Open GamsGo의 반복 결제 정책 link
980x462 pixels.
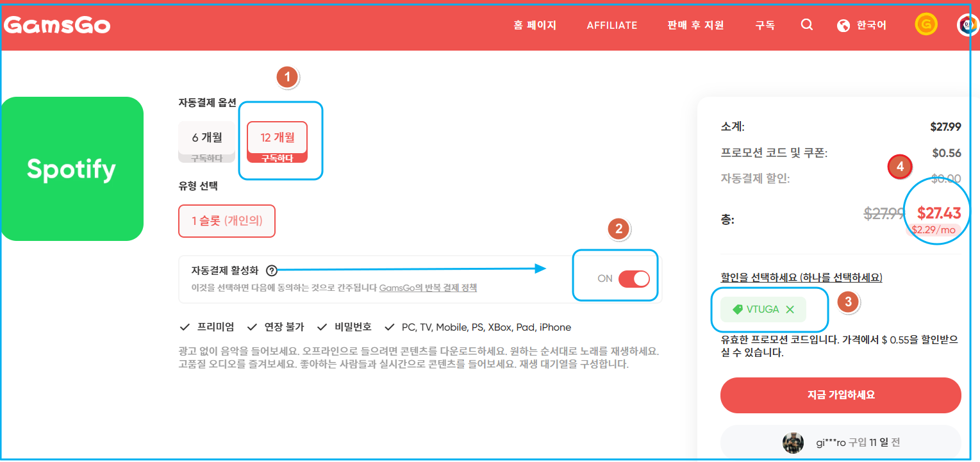tap(428, 288)
